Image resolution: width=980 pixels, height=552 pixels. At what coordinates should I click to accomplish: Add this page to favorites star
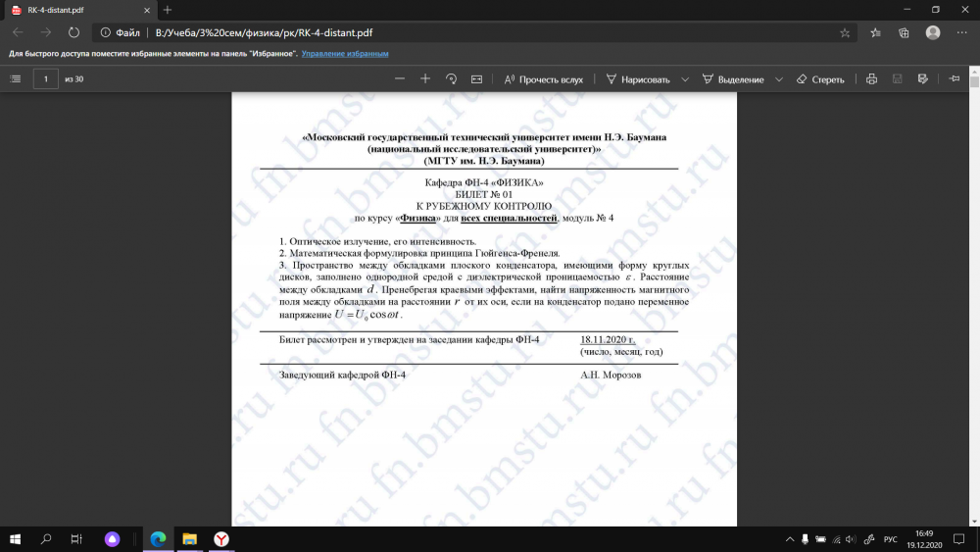click(845, 33)
